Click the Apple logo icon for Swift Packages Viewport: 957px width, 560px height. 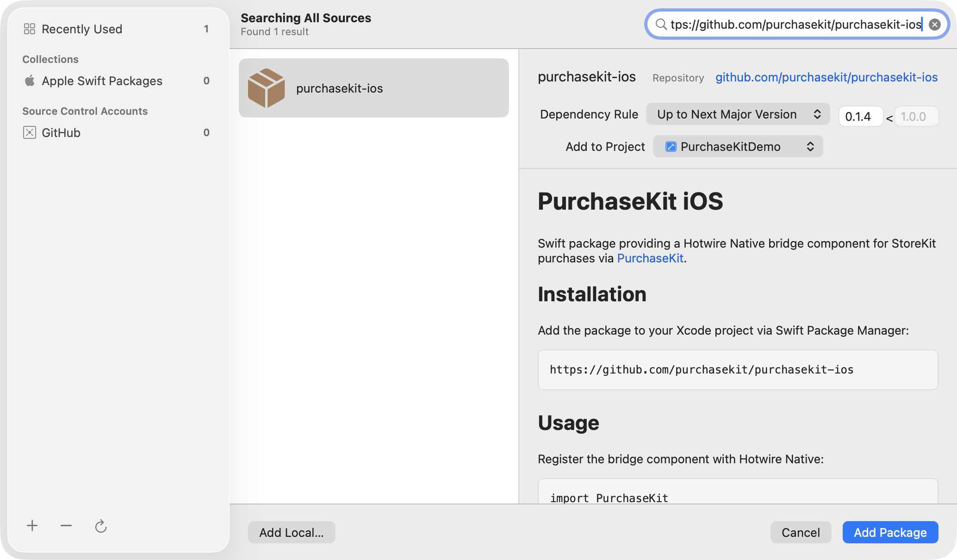(30, 81)
